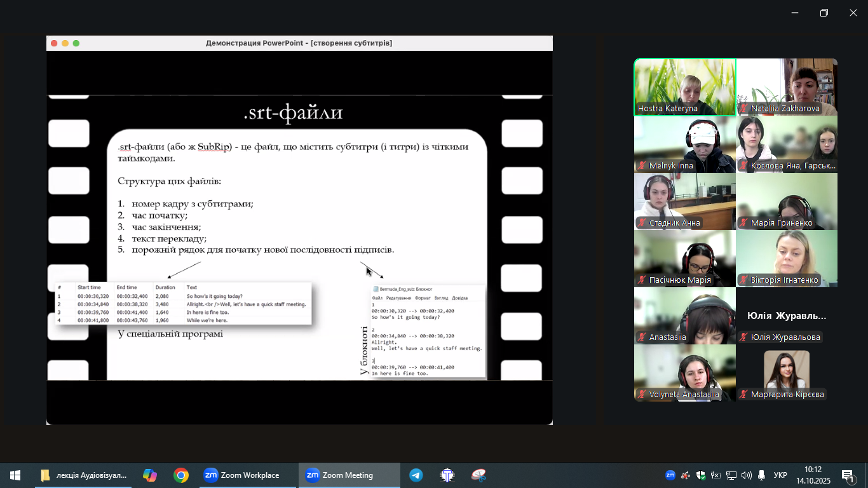Click the УКР keyboard language indicator

tap(780, 475)
